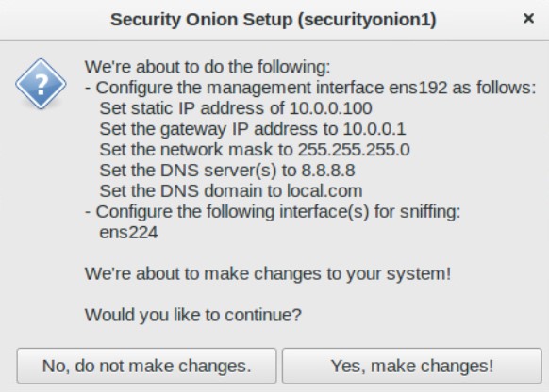
Task: Select the ens224 sniffing interface text
Action: (128, 232)
